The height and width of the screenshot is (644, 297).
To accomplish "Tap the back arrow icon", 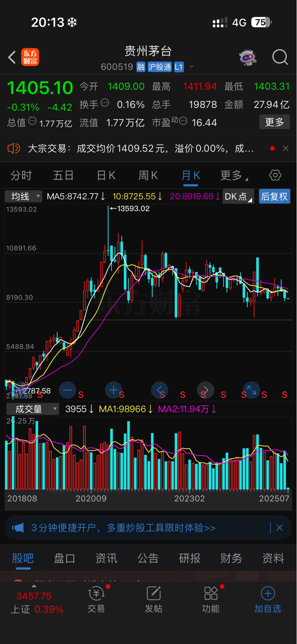I will (x=12, y=57).
